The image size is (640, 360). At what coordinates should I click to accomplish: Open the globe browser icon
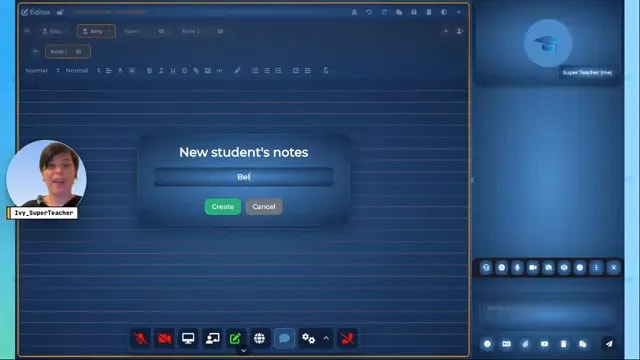click(259, 338)
